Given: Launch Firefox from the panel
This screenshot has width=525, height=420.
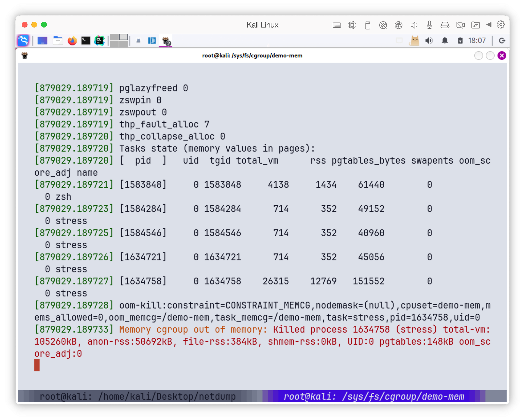Looking at the screenshot, I should [x=72, y=41].
